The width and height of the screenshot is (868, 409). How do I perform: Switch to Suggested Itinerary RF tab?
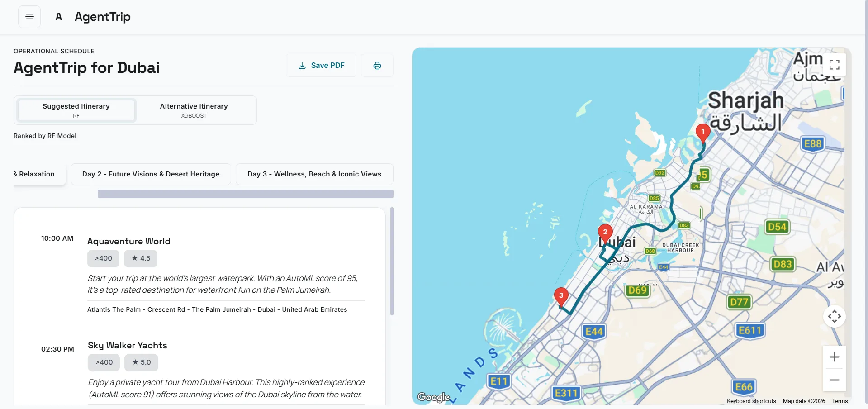(x=76, y=110)
